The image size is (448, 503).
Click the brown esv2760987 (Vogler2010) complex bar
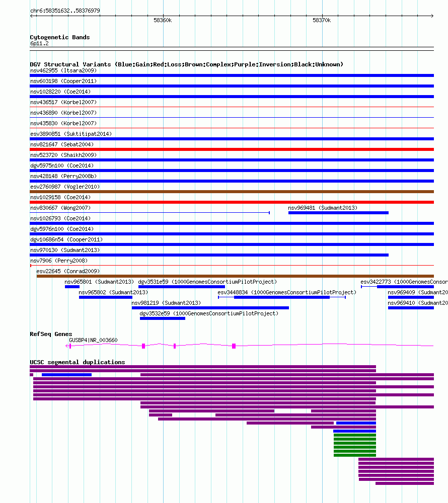232,192
